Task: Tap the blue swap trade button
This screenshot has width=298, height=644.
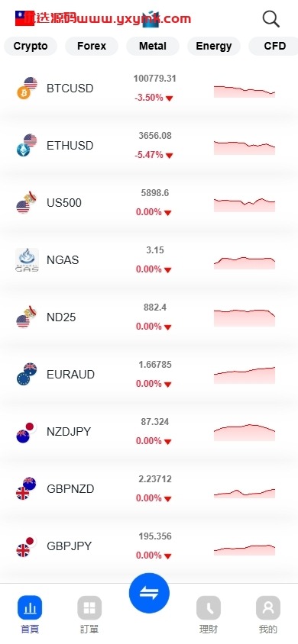Action: point(149,593)
